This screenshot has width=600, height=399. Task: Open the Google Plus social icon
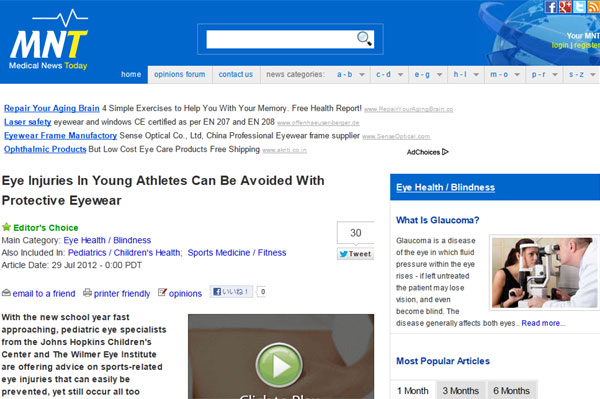(x=565, y=7)
